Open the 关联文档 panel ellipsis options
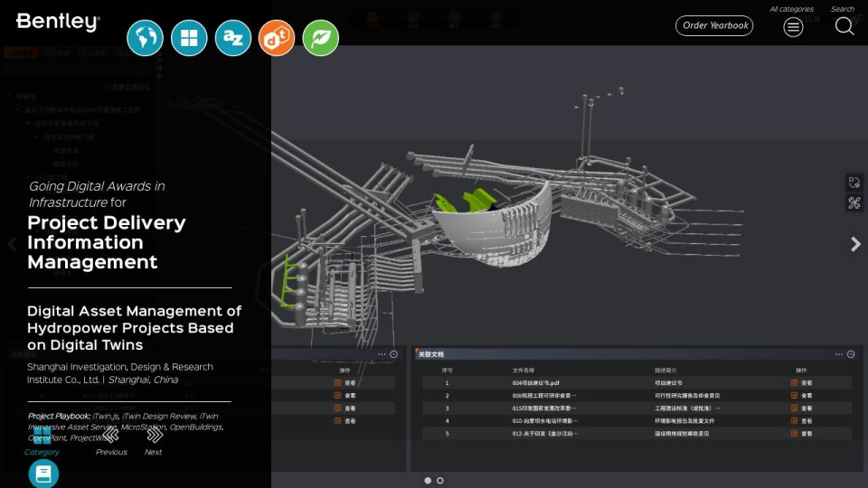This screenshot has height=488, width=868. [x=838, y=354]
